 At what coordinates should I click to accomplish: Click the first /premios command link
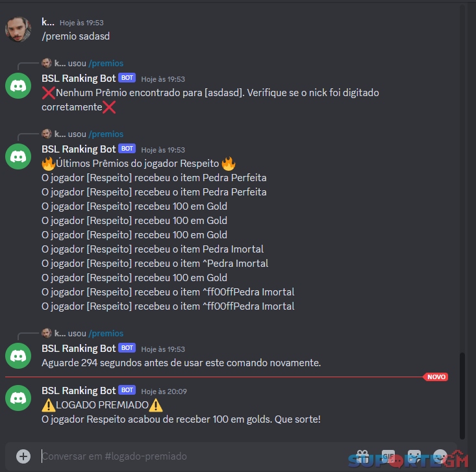click(106, 63)
